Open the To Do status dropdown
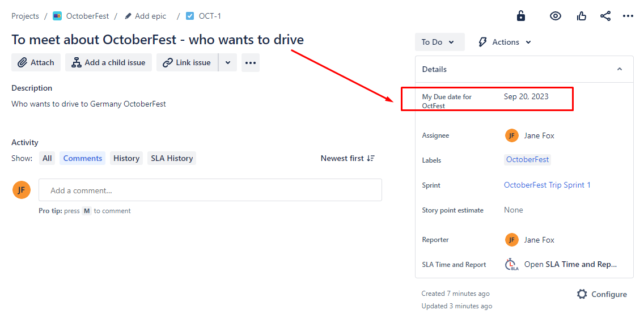Image resolution: width=644 pixels, height=331 pixels. pos(439,42)
